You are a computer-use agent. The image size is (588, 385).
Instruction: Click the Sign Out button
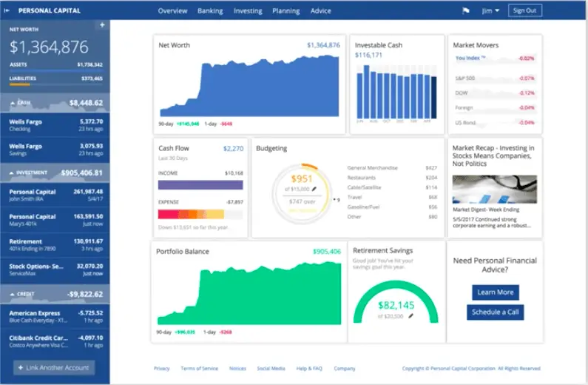pos(526,11)
